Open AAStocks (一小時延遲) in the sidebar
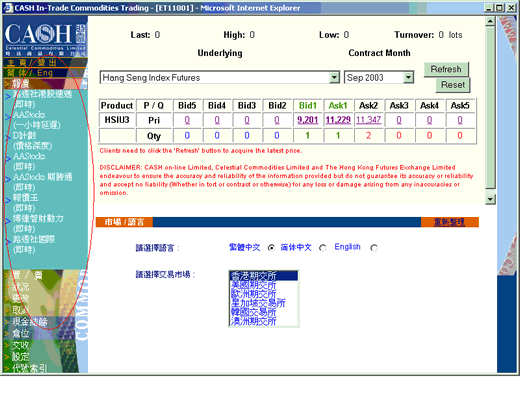 pyautogui.click(x=36, y=120)
